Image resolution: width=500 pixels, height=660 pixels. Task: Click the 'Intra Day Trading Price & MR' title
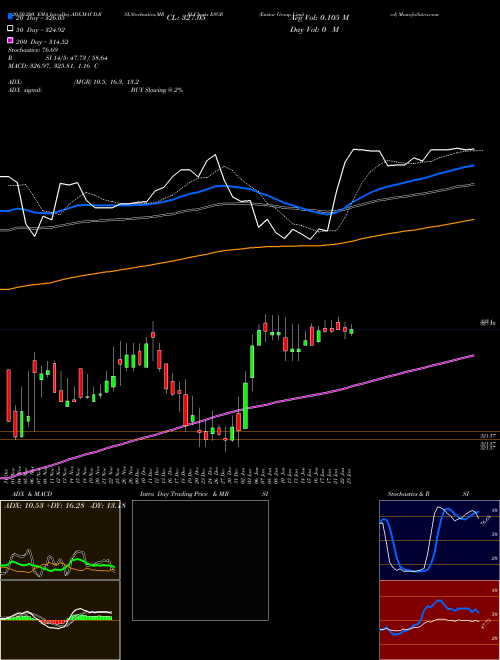pyautogui.click(x=184, y=494)
